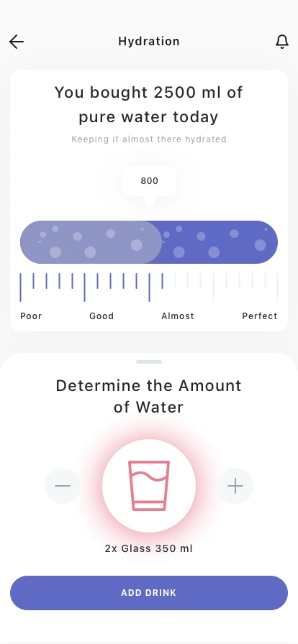The height and width of the screenshot is (644, 298).
Task: Click the light filled part of water bar
Action: 91,242
